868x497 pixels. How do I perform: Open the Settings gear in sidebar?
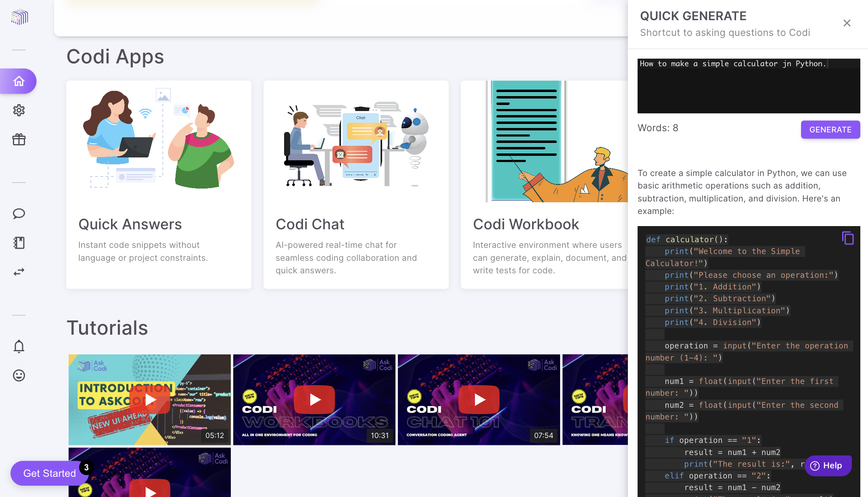[19, 110]
